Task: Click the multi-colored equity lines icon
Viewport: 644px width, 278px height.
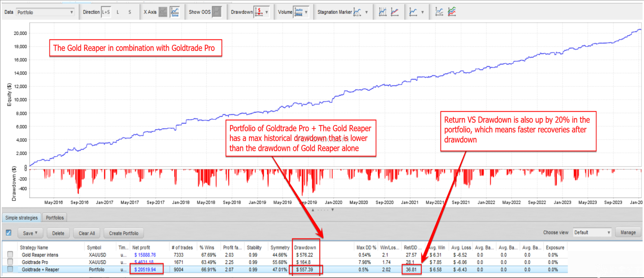Action: pos(452,12)
